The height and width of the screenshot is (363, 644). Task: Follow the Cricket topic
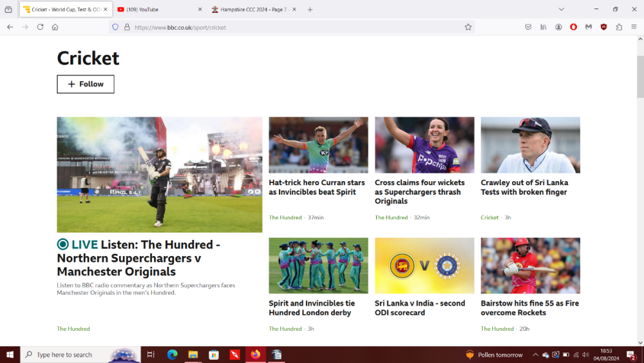pos(86,84)
